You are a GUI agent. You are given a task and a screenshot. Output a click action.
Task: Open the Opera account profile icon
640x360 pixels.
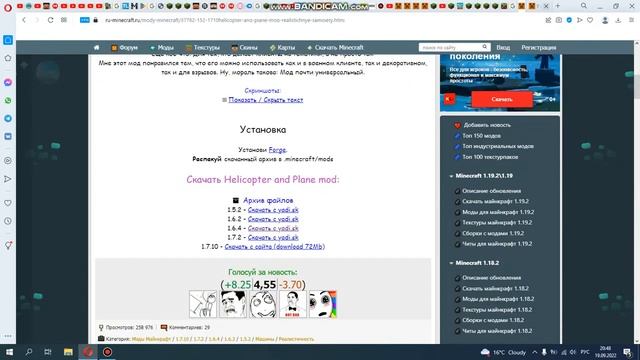click(605, 20)
